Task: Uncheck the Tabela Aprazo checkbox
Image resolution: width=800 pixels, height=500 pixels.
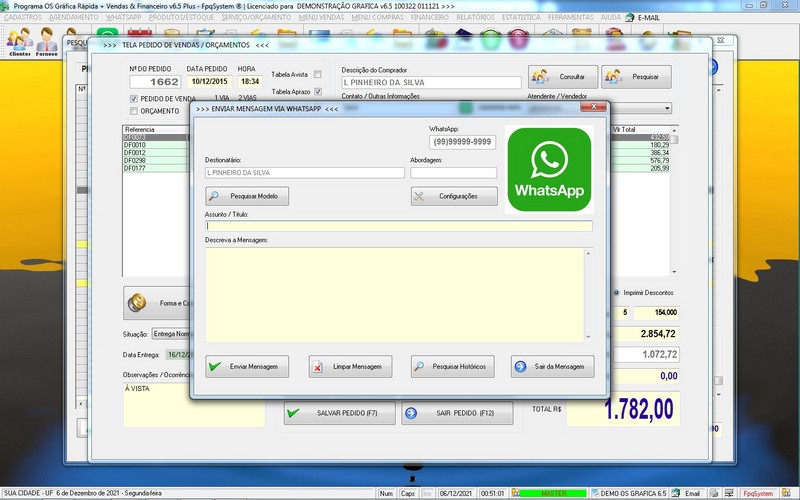Action: click(x=318, y=91)
